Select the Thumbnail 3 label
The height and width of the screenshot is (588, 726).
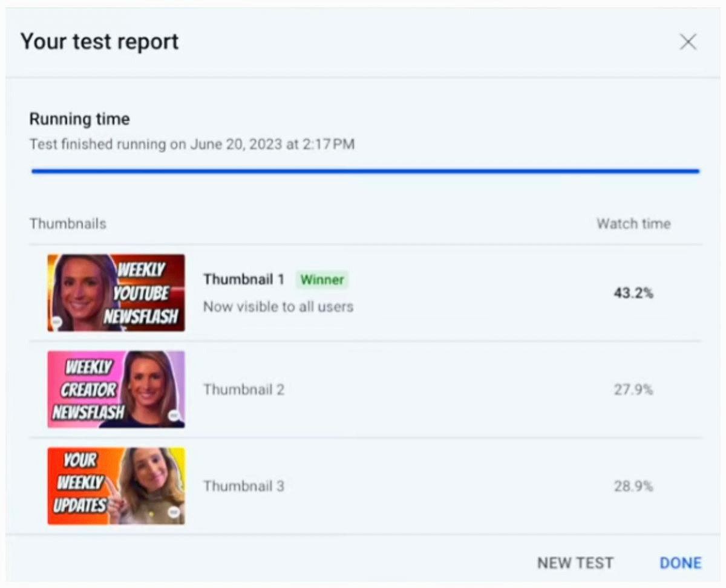point(243,486)
